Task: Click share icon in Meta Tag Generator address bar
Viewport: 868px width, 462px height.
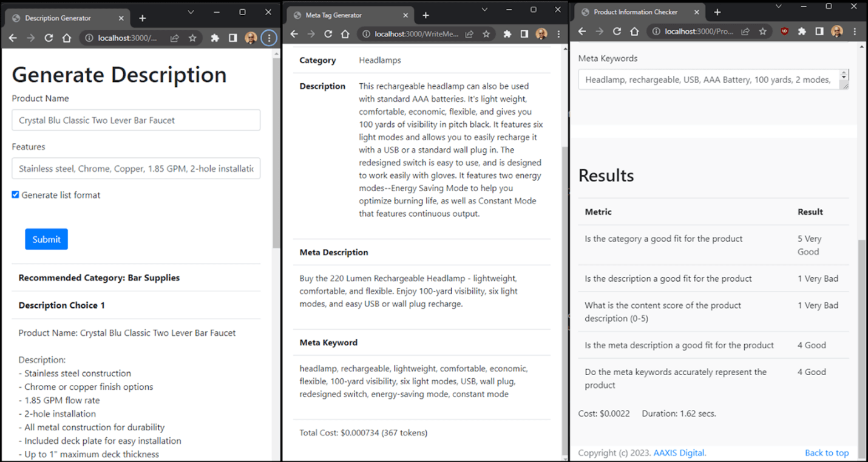Action: click(469, 34)
